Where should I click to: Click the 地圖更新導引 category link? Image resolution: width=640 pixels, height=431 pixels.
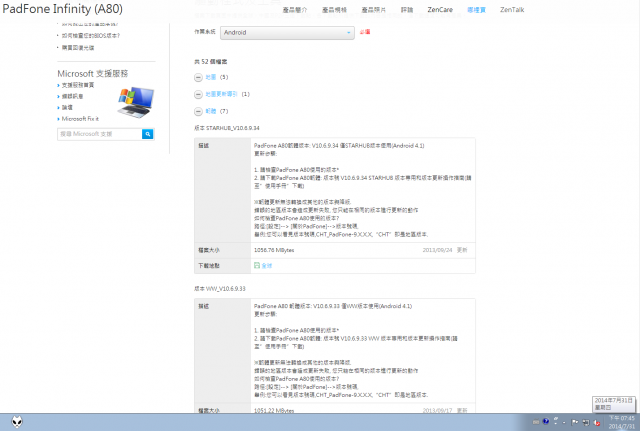click(221, 94)
